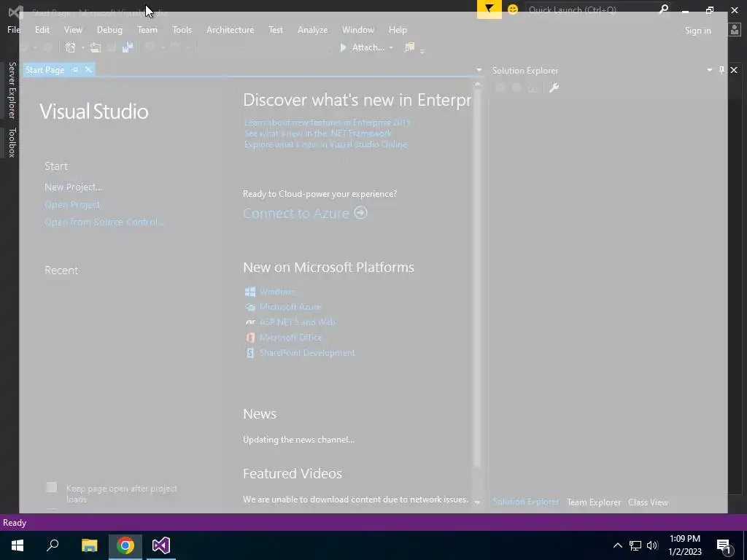Open the File menu
The height and width of the screenshot is (560, 747).
coord(14,29)
